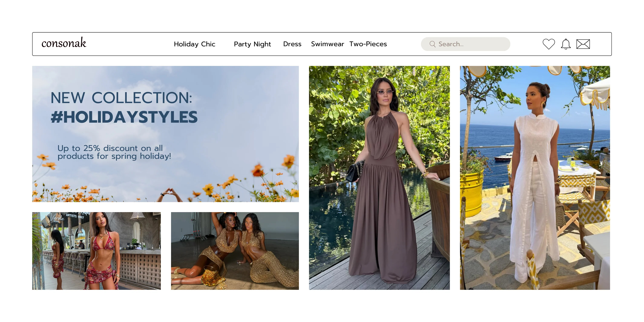
Task: Click the Search input field
Action: pyautogui.click(x=470, y=44)
